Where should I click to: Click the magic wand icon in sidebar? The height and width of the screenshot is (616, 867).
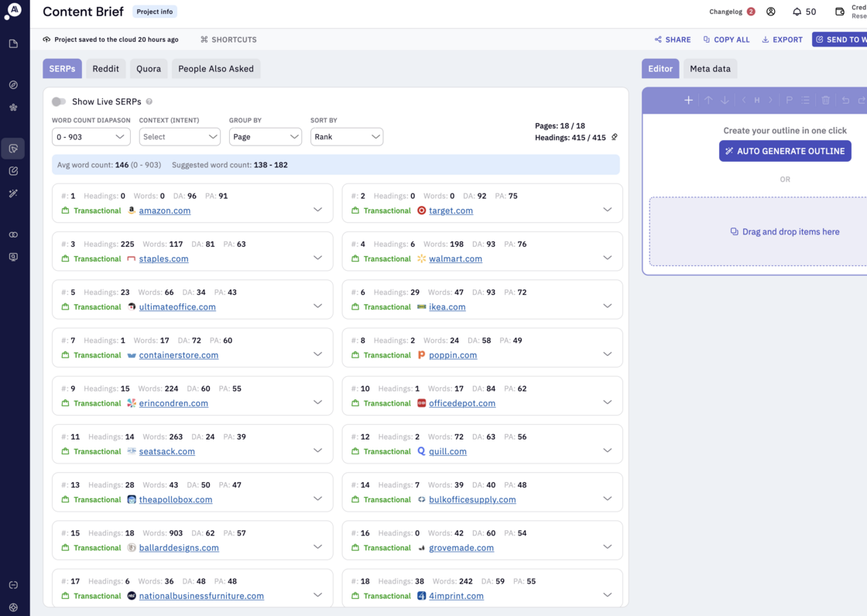click(x=13, y=193)
